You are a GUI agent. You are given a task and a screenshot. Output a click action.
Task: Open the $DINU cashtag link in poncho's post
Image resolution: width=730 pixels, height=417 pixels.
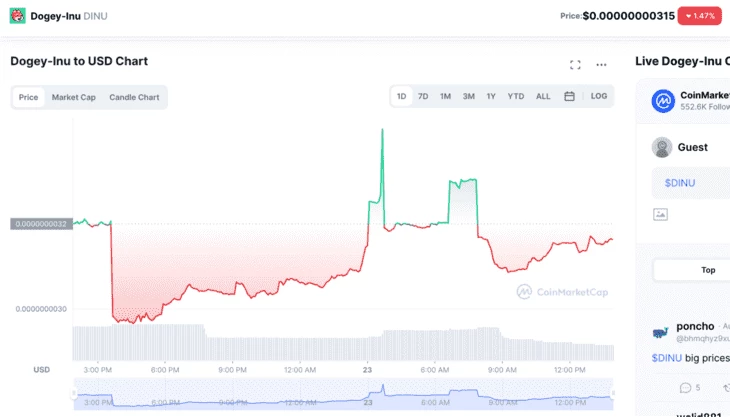pos(666,358)
